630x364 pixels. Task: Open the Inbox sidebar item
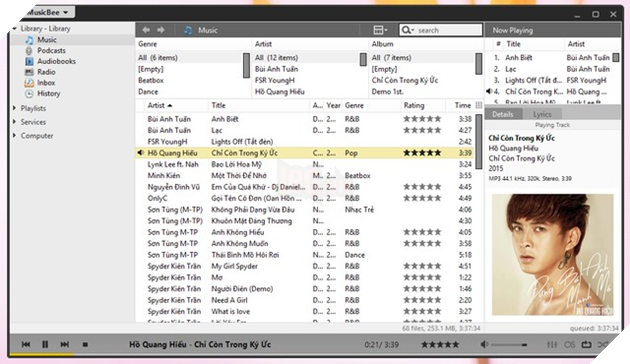(x=46, y=83)
